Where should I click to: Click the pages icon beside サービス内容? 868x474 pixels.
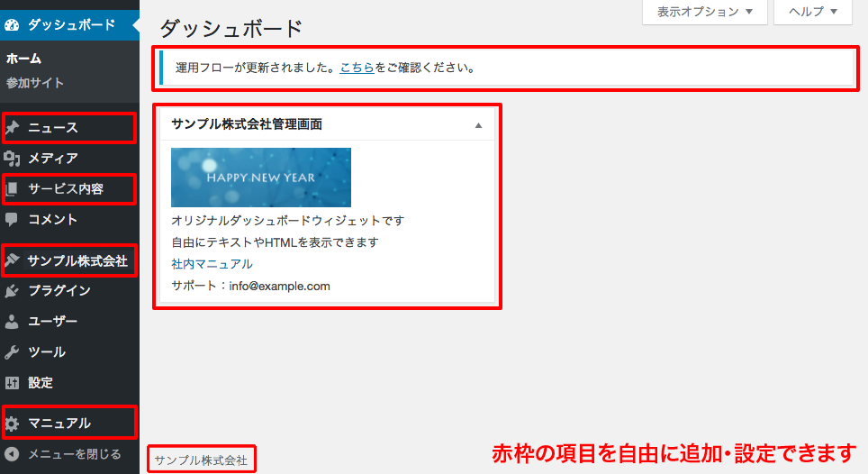click(x=12, y=189)
